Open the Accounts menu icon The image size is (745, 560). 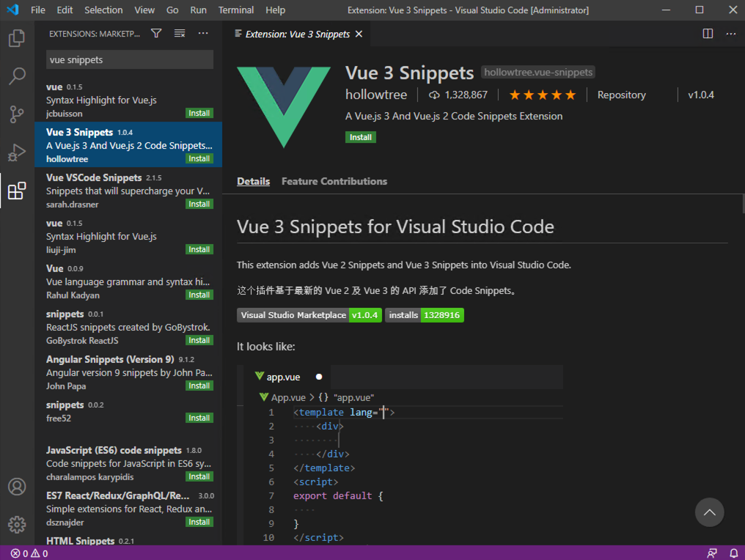point(17,487)
